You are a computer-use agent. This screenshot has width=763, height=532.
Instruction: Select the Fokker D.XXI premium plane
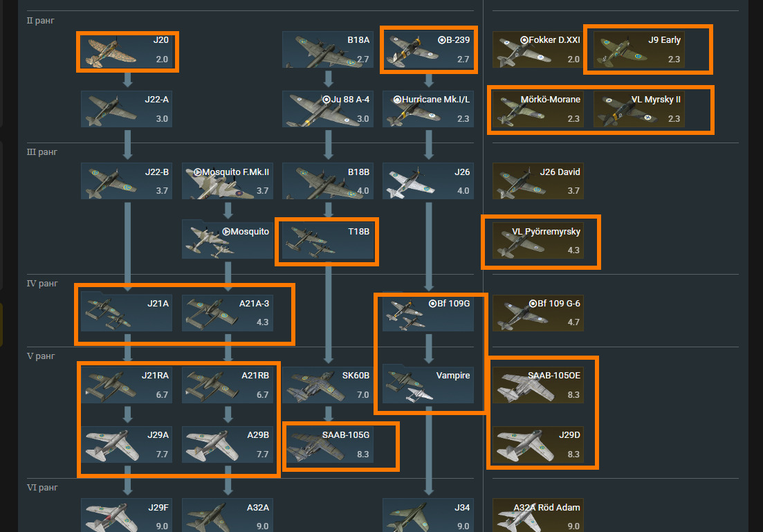tap(538, 50)
